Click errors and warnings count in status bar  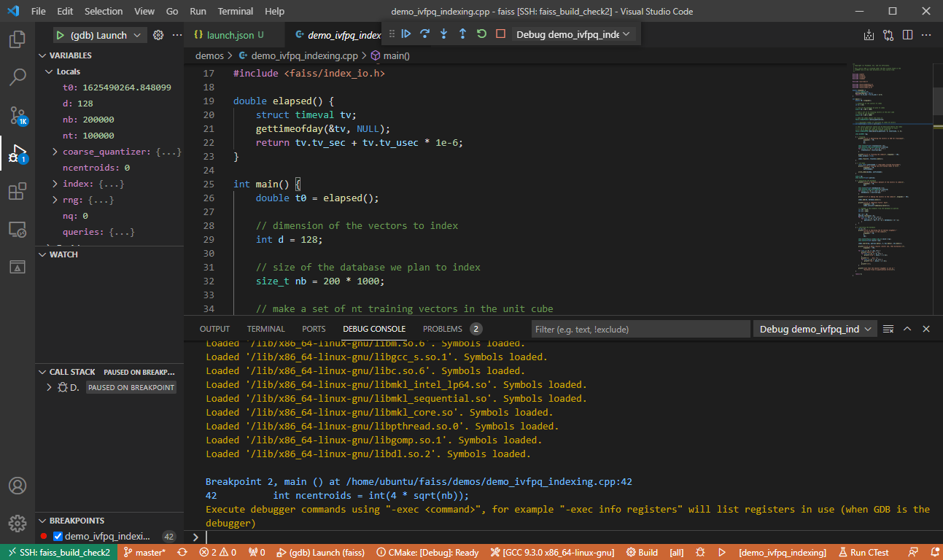click(x=217, y=553)
